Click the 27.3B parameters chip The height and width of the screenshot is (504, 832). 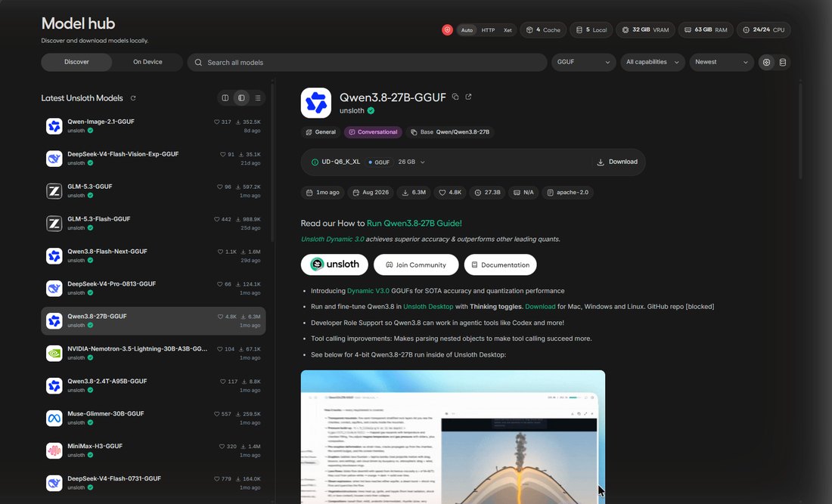tap(487, 193)
